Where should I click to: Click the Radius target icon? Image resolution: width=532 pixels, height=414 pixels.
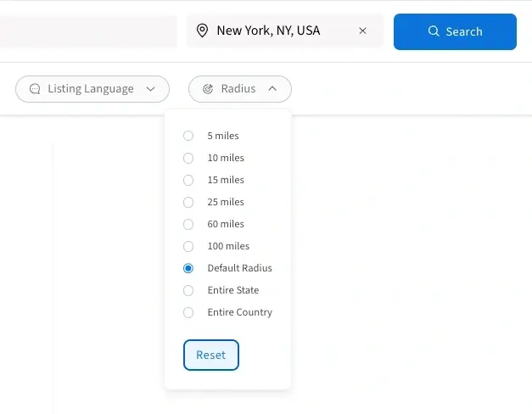(x=208, y=89)
